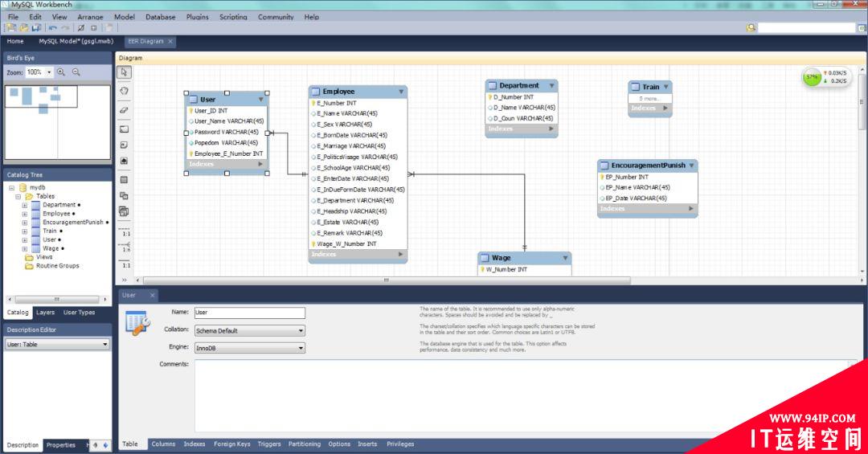Choose the text note tool
Screen dimensions: 868x454
pos(124,145)
